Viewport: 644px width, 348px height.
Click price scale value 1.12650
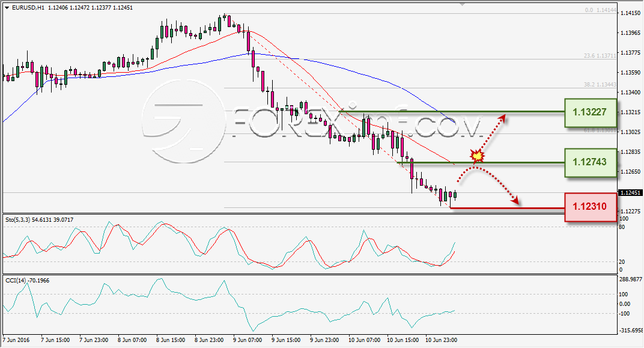click(630, 171)
